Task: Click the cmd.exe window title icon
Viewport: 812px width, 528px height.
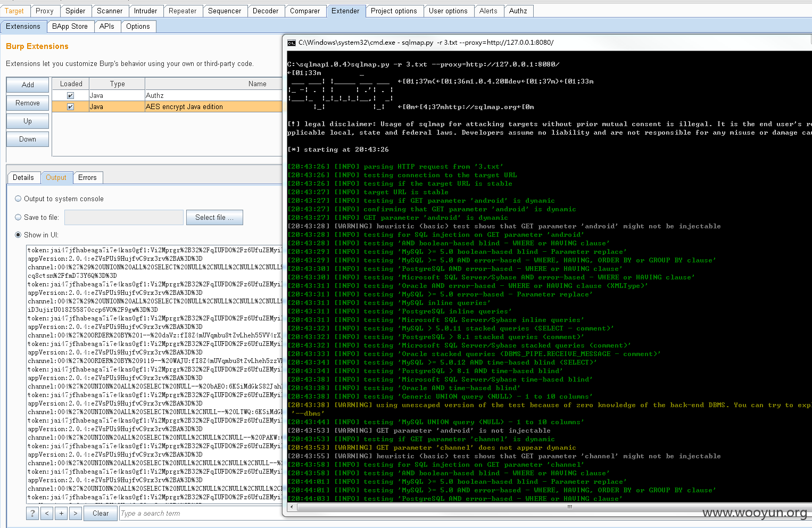Action: click(x=292, y=43)
